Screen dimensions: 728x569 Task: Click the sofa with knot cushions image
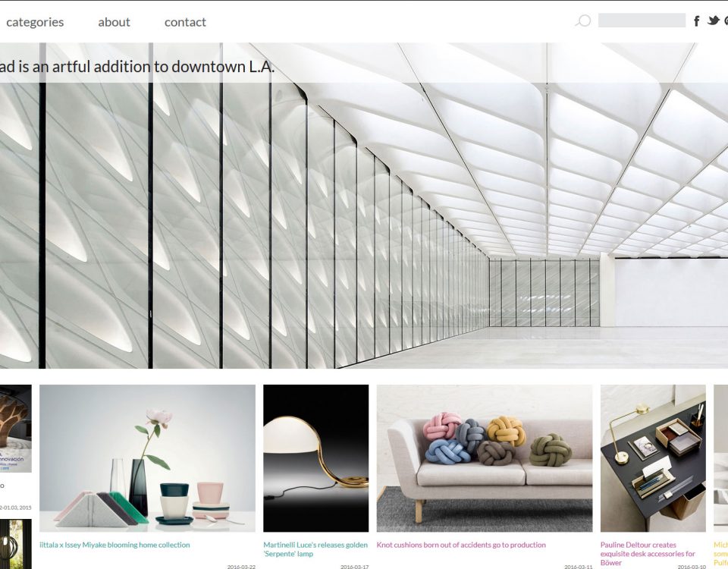click(485, 458)
